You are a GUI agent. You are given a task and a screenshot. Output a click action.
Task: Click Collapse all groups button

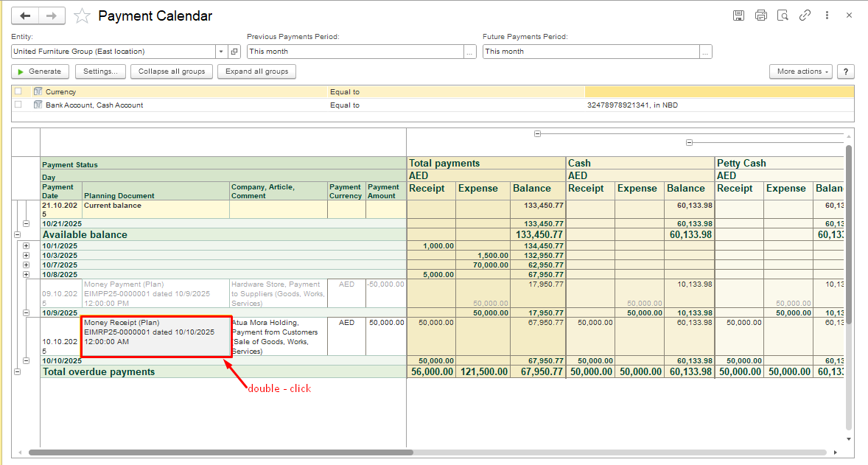[x=172, y=71]
